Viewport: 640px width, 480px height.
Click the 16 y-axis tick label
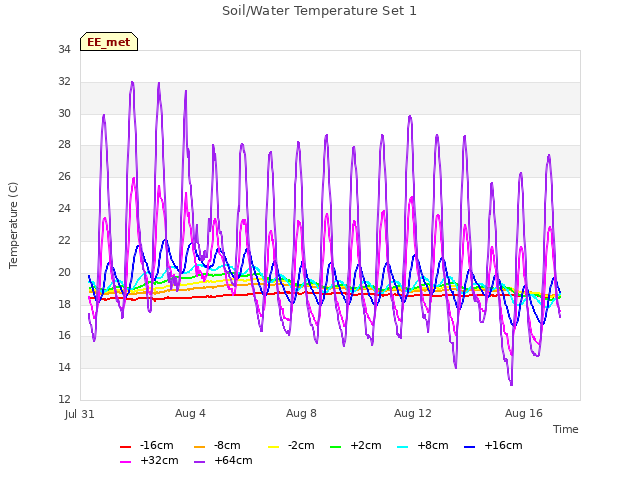pyautogui.click(x=64, y=335)
